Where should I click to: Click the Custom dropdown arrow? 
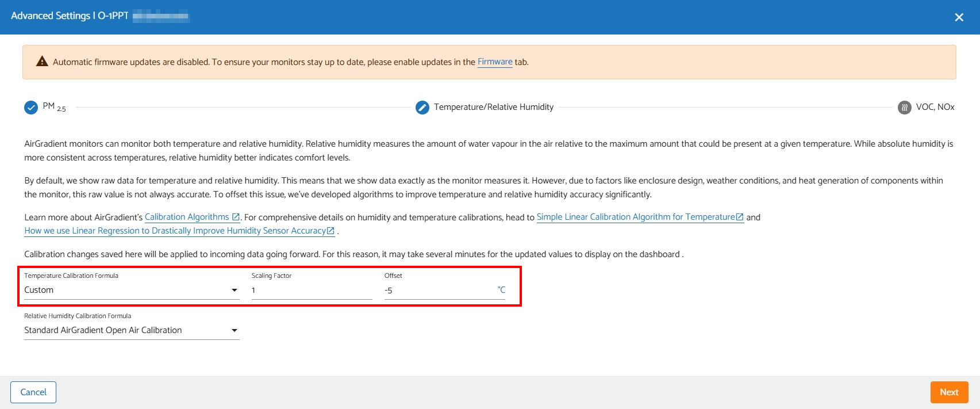pos(235,290)
